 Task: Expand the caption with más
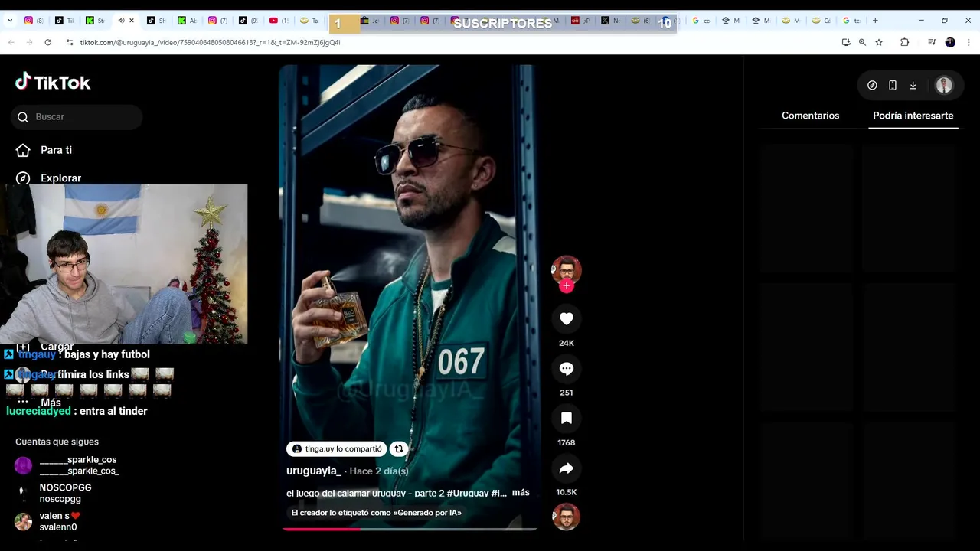521,492
